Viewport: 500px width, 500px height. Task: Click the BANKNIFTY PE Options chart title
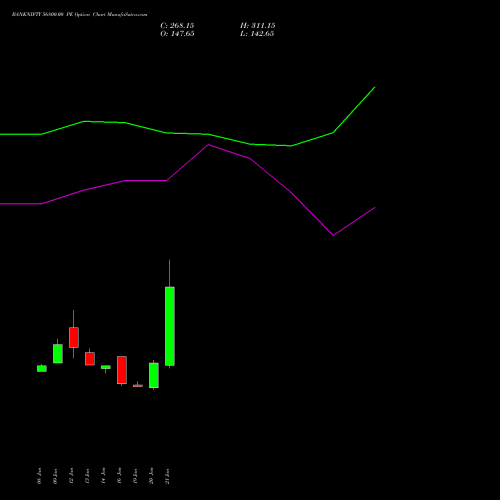(x=79, y=15)
